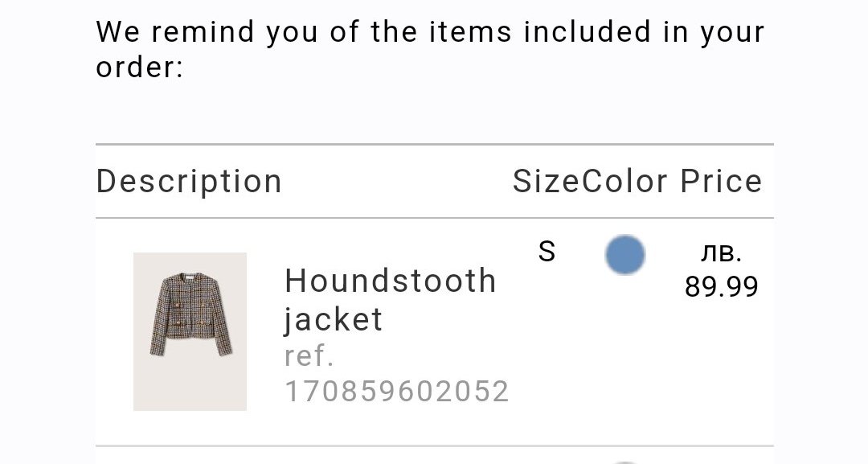Click the word "order:" in the reminder
Viewport: 868px width, 464px height.
pyautogui.click(x=140, y=68)
